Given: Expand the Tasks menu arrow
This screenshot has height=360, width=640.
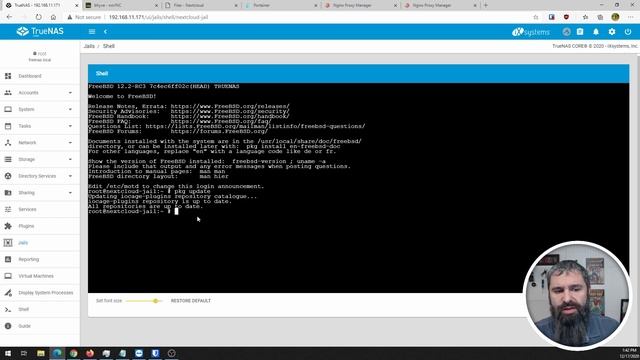Looking at the screenshot, I should coord(70,126).
